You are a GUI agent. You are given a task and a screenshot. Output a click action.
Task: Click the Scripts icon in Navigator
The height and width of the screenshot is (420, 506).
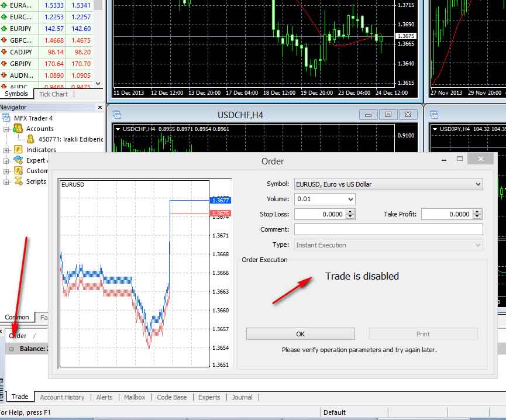(18, 181)
